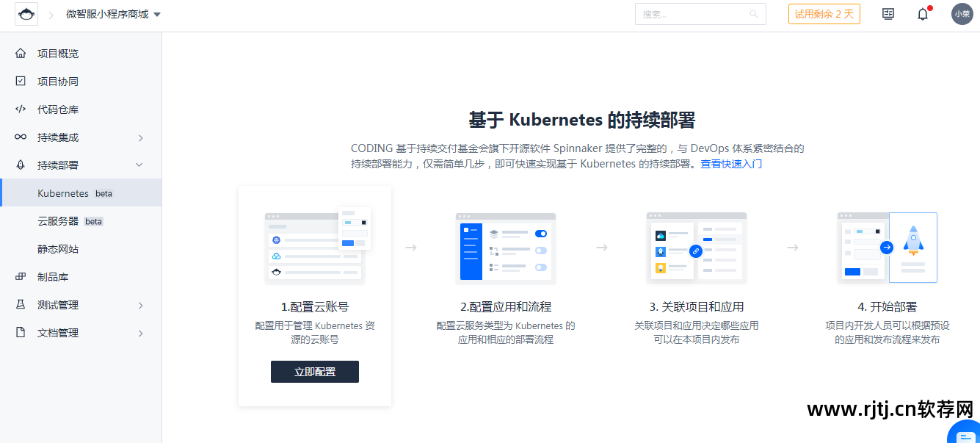Open the 查看快速入门 link
The image size is (980, 443).
(x=731, y=164)
